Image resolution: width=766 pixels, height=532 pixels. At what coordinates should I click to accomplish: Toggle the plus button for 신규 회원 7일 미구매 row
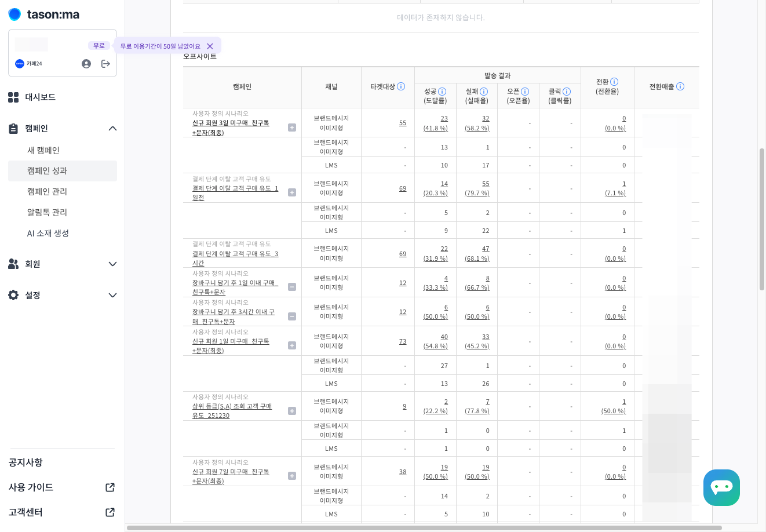[x=292, y=476]
